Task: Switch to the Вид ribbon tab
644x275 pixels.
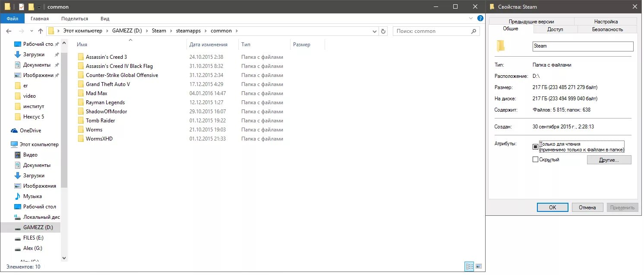Action: [x=105, y=19]
